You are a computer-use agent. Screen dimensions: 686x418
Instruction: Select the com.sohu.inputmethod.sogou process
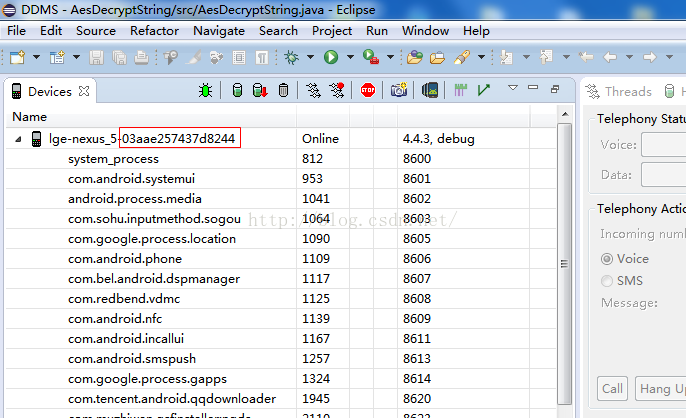(281, 218)
